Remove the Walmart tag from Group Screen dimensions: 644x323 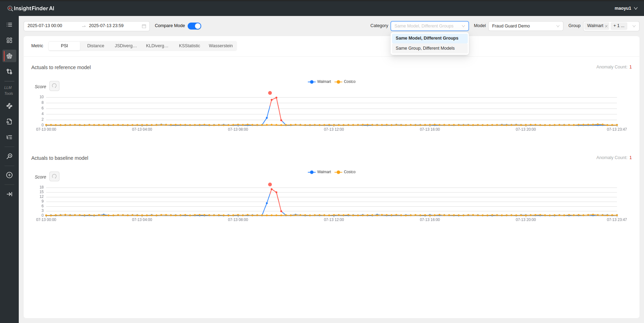[x=606, y=26]
